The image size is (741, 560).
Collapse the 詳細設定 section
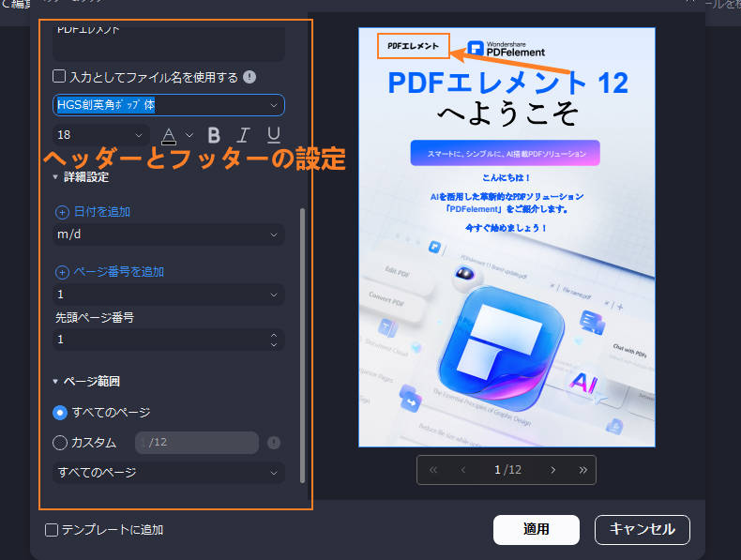(x=55, y=177)
